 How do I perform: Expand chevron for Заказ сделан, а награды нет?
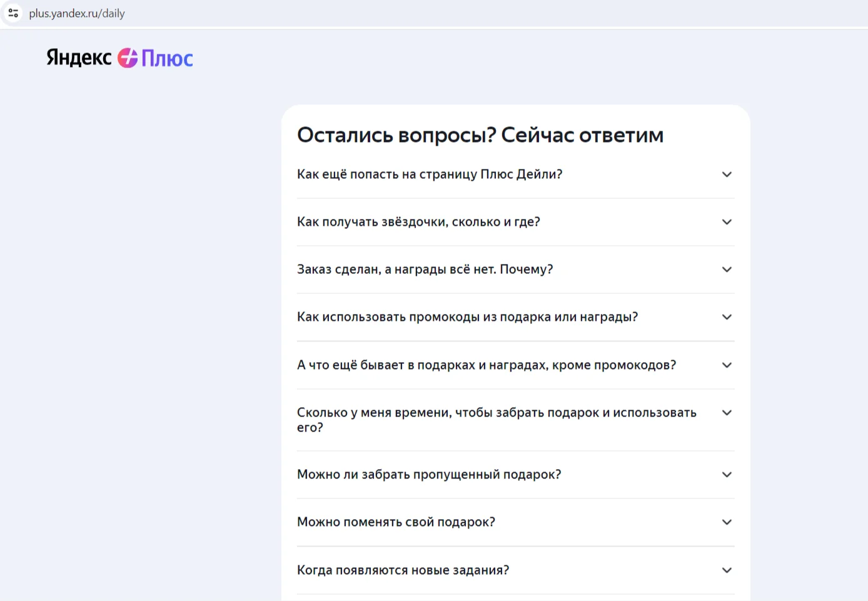coord(727,270)
